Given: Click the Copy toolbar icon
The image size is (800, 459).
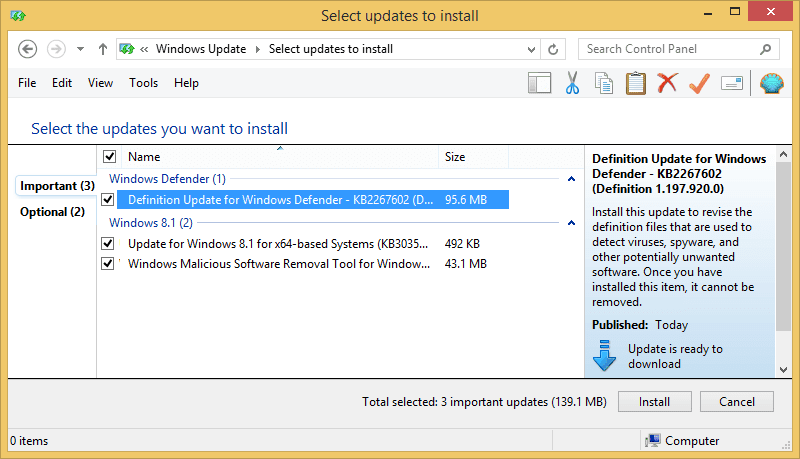Looking at the screenshot, I should click(604, 83).
